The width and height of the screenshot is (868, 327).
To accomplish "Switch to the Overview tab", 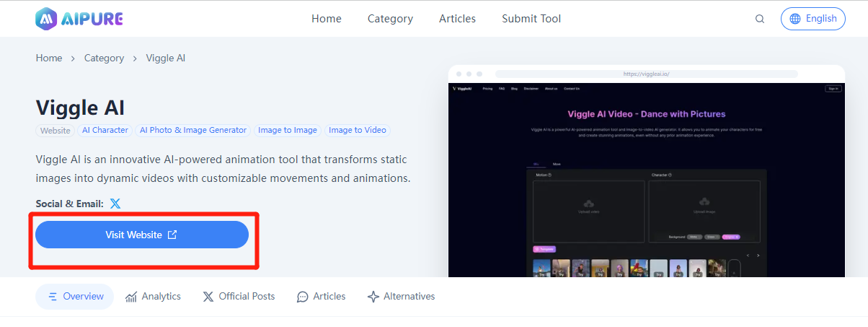I will pyautogui.click(x=75, y=297).
